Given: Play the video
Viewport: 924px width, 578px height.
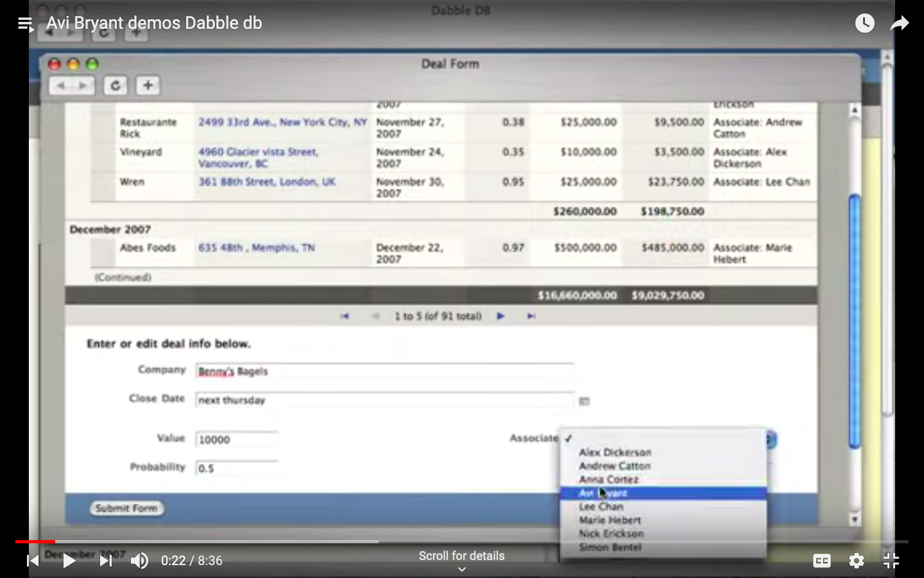Looking at the screenshot, I should click(x=69, y=561).
